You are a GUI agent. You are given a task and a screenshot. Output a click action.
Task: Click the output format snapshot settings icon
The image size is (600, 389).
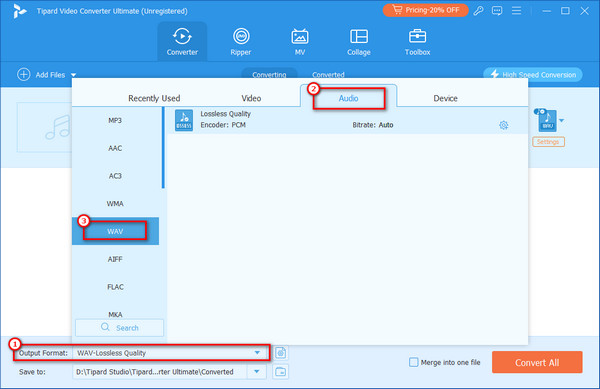click(x=280, y=353)
